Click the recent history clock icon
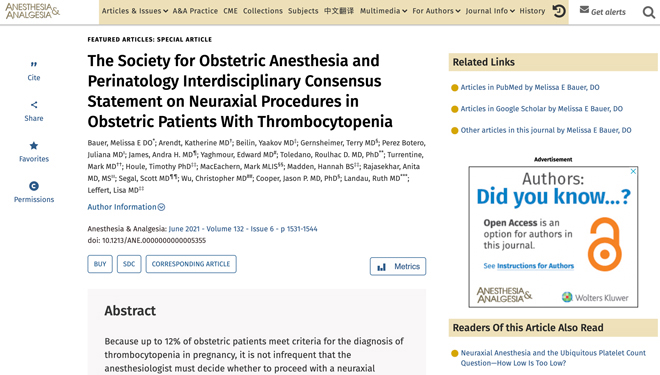The image size is (660, 375). pyautogui.click(x=559, y=11)
